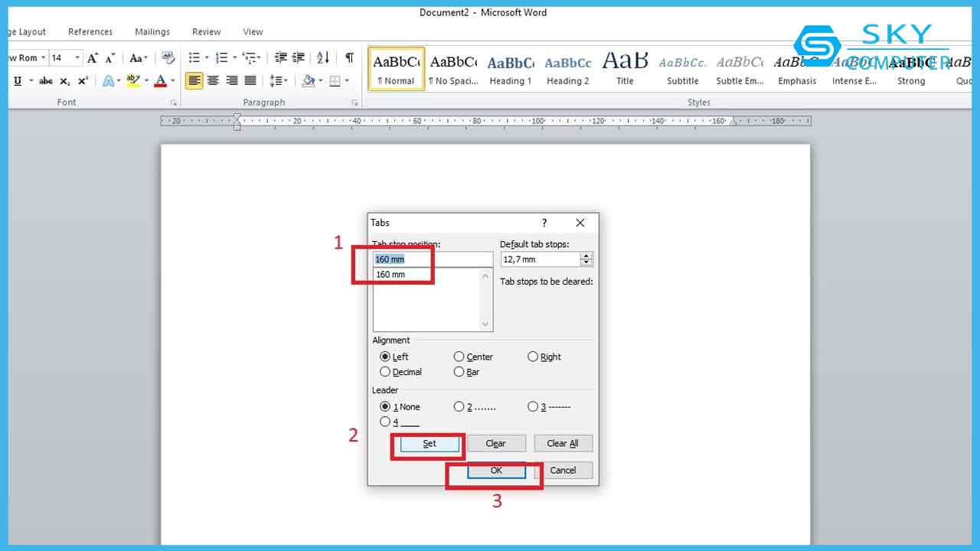Choose leader option 4 underline

coord(385,422)
